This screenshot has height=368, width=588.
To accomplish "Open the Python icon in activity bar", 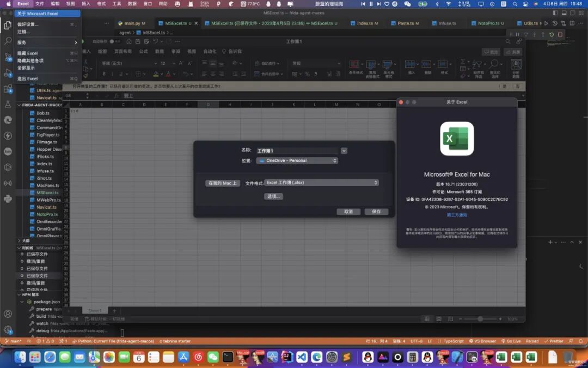I will click(8, 199).
